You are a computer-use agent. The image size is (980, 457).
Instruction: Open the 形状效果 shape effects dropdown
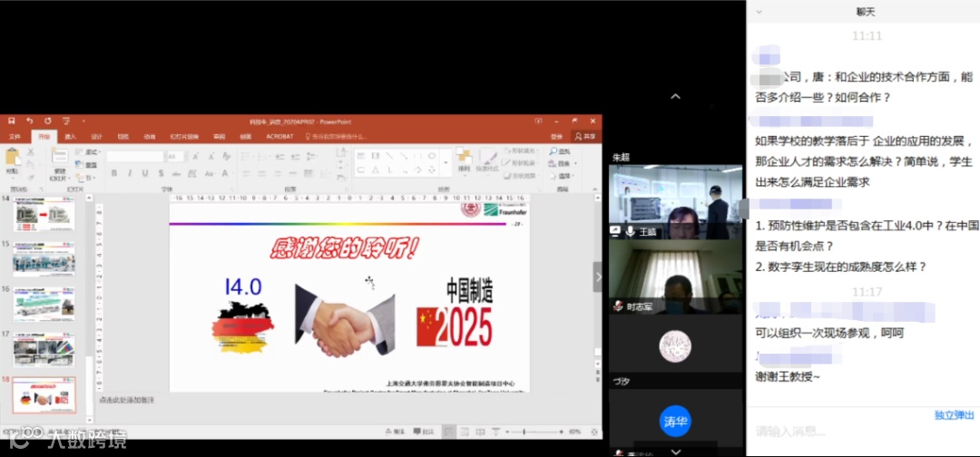519,175
